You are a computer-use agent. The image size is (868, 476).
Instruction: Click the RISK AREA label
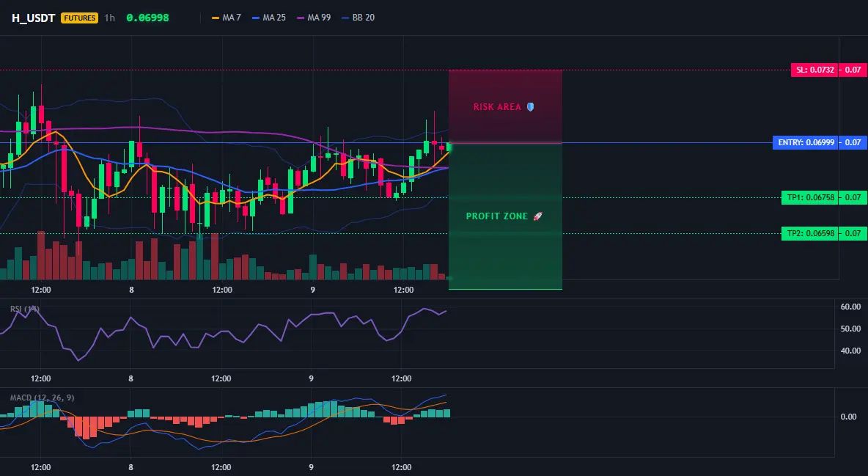(x=497, y=107)
